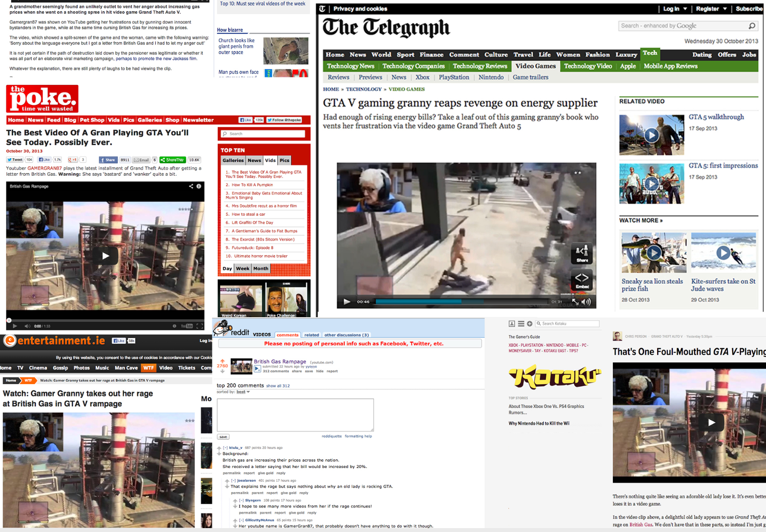Image resolution: width=766 pixels, height=532 pixels.
Task: Collapse joealarson reddit comment with [–]
Action: (x=233, y=481)
